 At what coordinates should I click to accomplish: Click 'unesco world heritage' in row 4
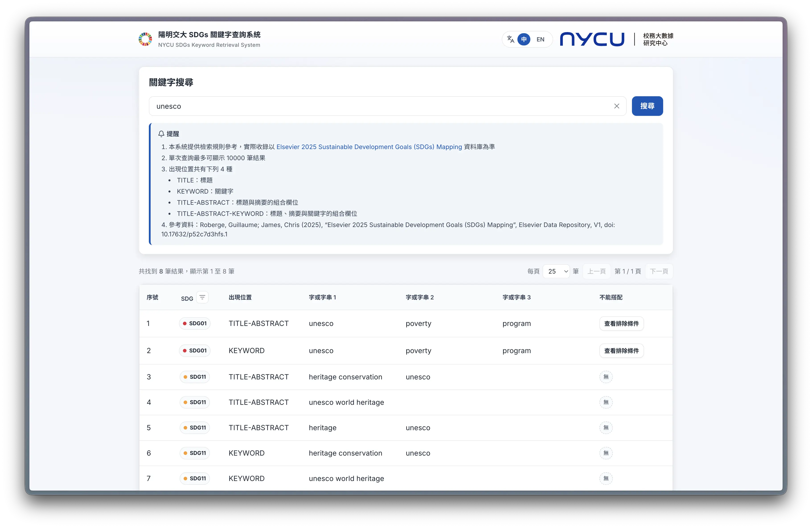[x=346, y=403]
